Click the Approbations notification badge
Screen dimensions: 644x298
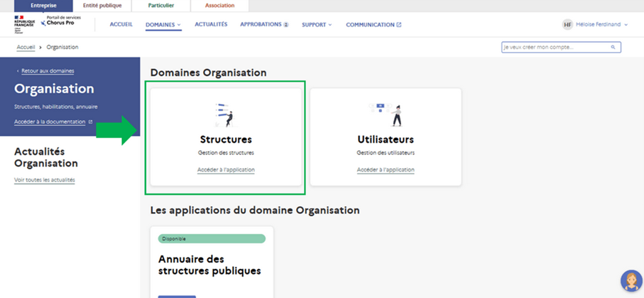286,25
